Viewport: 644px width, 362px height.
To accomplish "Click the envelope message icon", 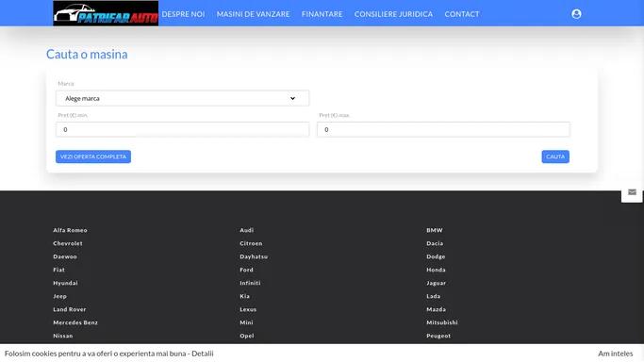I will tap(632, 192).
